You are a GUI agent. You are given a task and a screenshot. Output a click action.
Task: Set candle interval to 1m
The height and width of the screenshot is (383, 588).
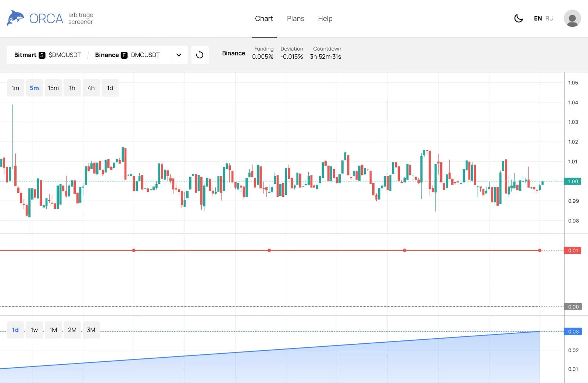tap(15, 88)
